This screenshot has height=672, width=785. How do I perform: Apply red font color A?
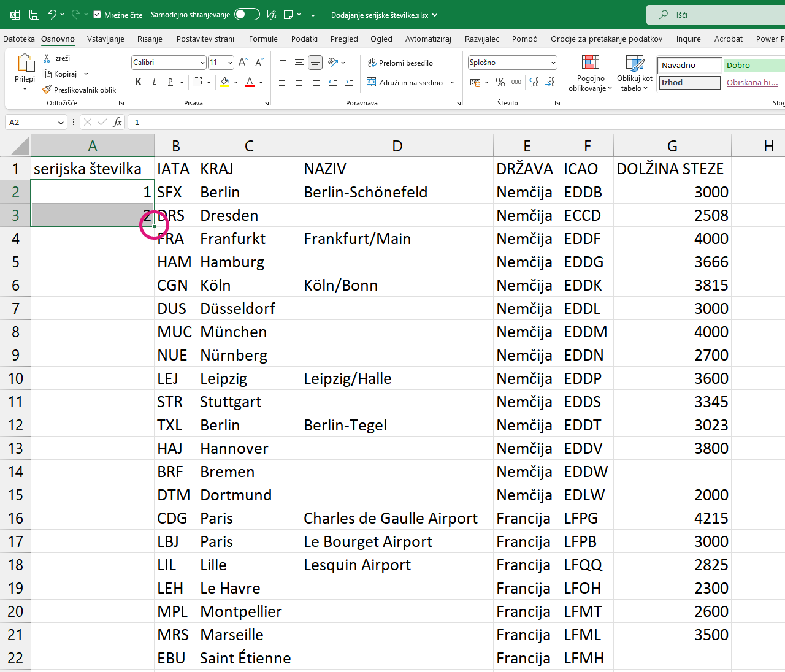tap(250, 82)
